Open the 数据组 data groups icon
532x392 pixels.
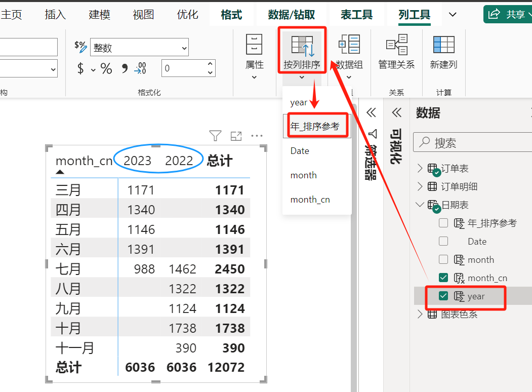(x=349, y=44)
